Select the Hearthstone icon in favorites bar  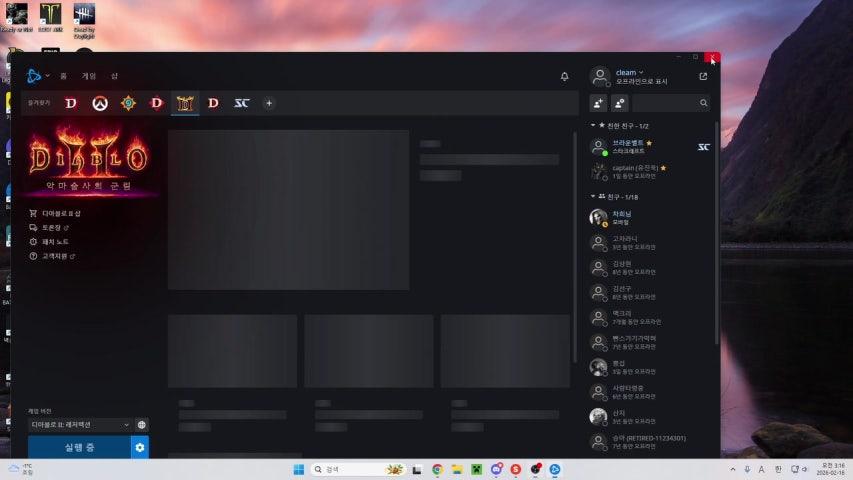click(x=128, y=103)
